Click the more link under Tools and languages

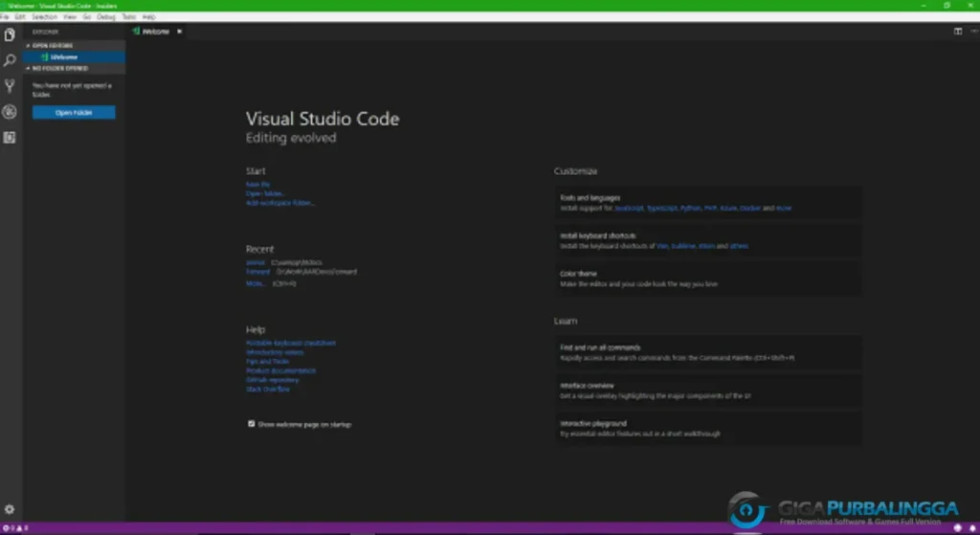point(784,208)
